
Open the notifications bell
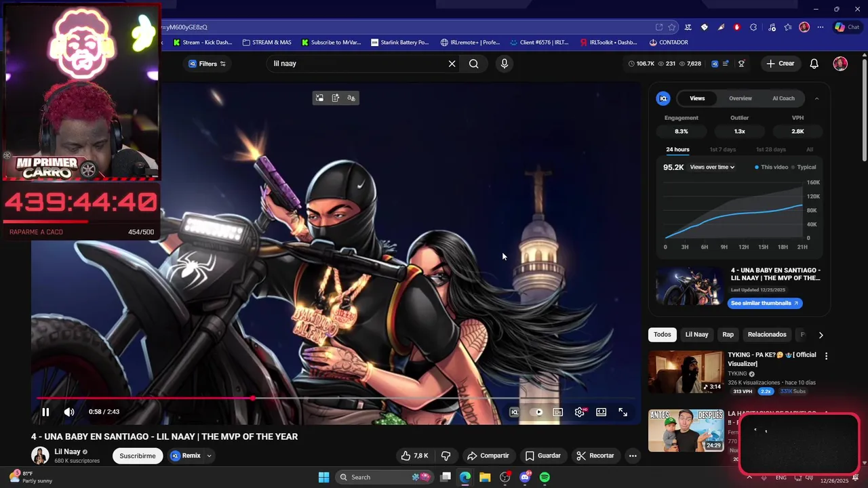coord(814,64)
